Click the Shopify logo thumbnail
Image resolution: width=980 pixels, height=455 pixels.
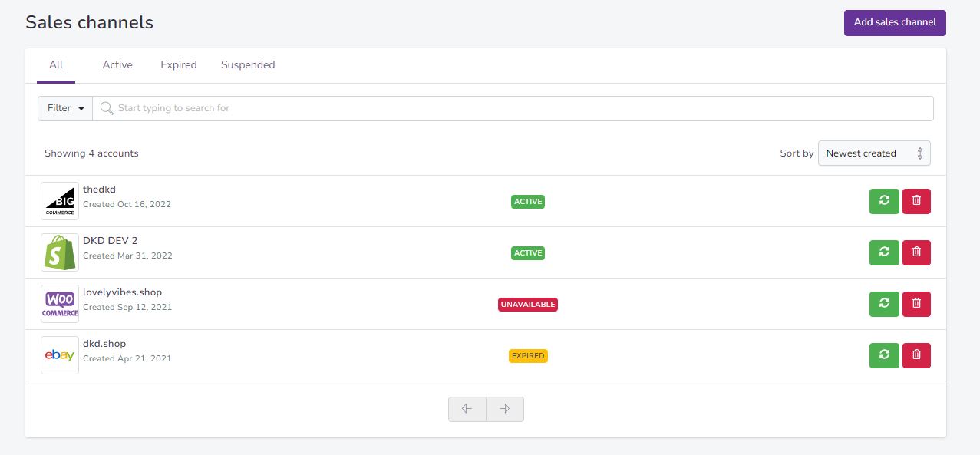coord(60,252)
